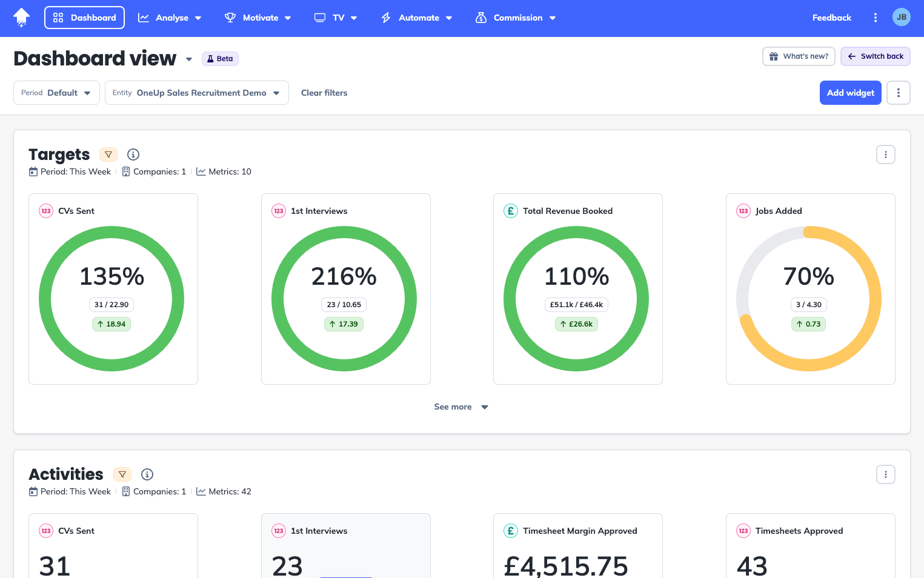Select Clear filters
Viewport: 924px width, 578px height.
click(324, 93)
